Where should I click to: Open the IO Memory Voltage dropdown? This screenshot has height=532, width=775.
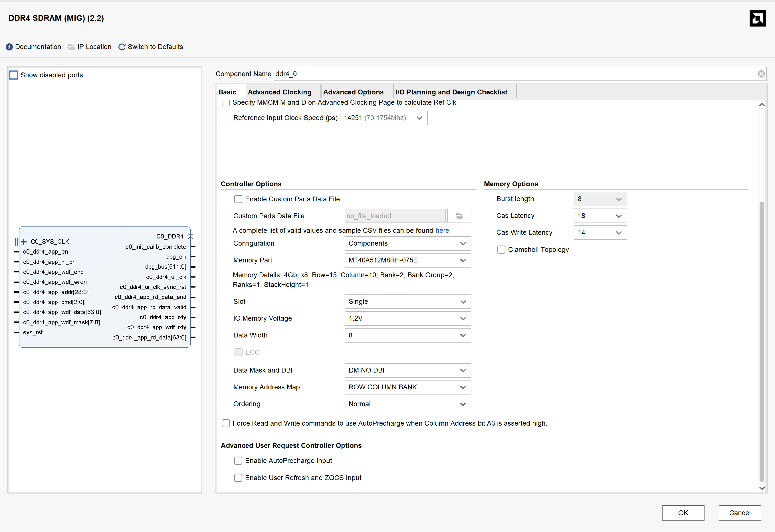point(407,319)
